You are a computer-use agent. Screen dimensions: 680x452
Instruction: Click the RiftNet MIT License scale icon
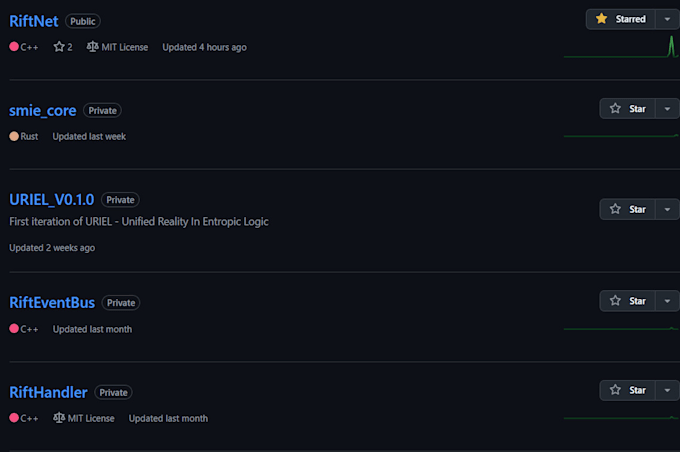tap(93, 47)
